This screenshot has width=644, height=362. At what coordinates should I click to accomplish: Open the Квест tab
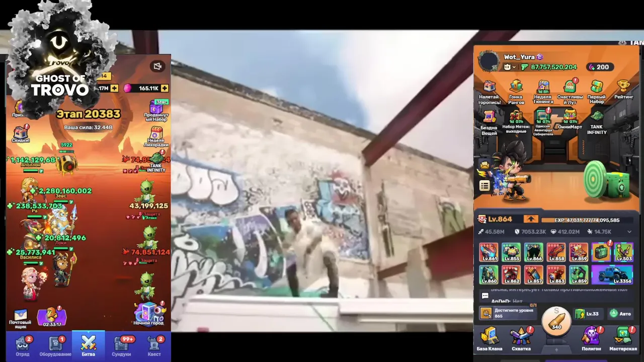[x=154, y=346]
